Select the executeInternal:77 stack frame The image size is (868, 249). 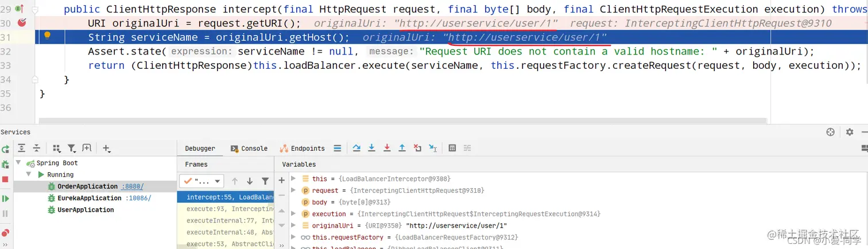pos(226,220)
